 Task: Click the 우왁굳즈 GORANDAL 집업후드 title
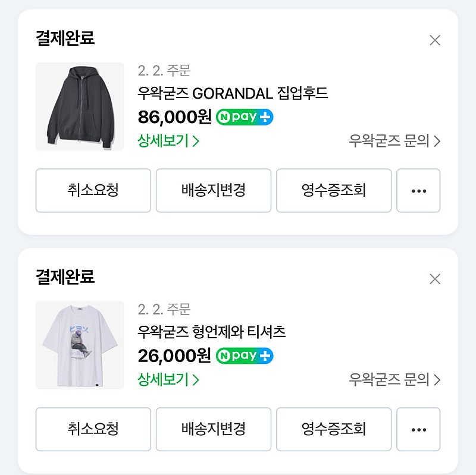pos(233,93)
